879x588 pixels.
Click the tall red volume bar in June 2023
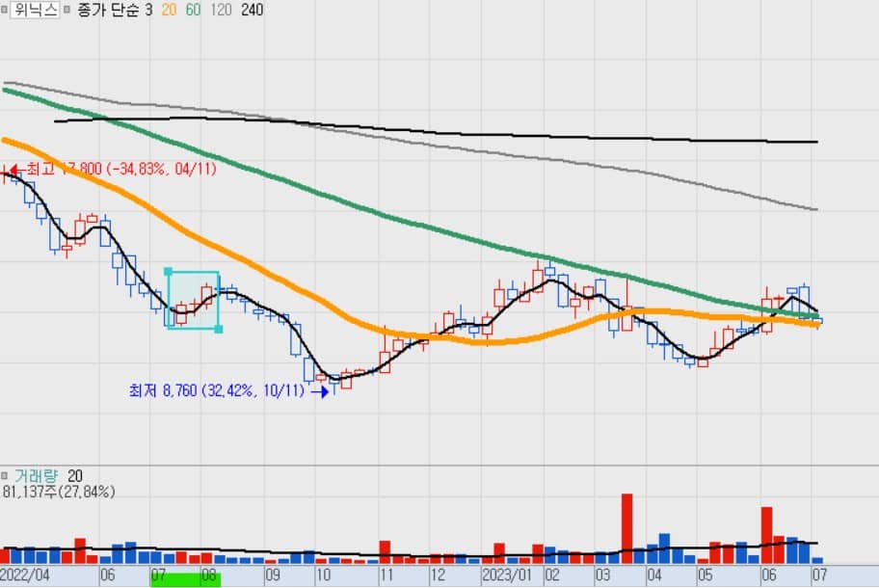pos(766,535)
